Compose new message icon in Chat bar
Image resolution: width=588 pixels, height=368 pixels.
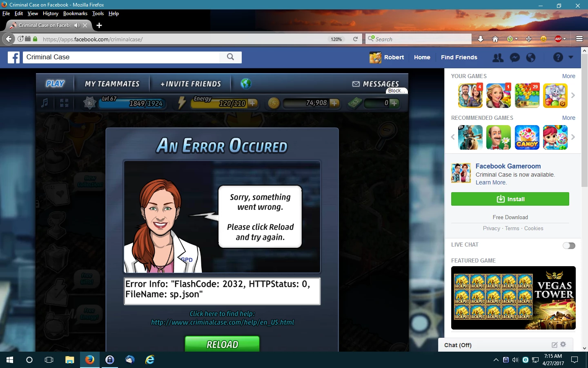(555, 345)
